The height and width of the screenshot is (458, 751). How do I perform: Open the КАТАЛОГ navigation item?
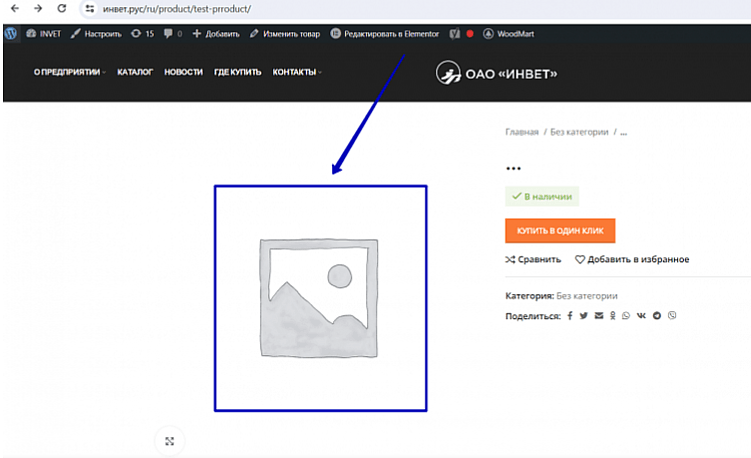pos(135,72)
